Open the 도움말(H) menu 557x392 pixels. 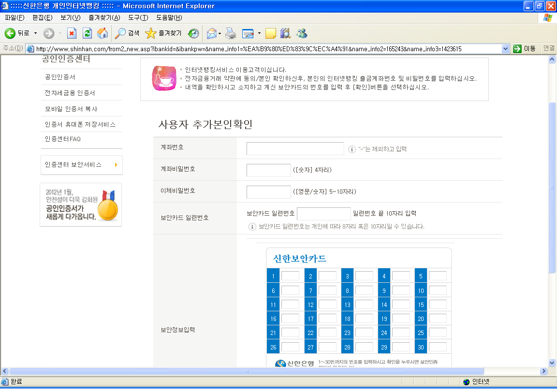[169, 18]
